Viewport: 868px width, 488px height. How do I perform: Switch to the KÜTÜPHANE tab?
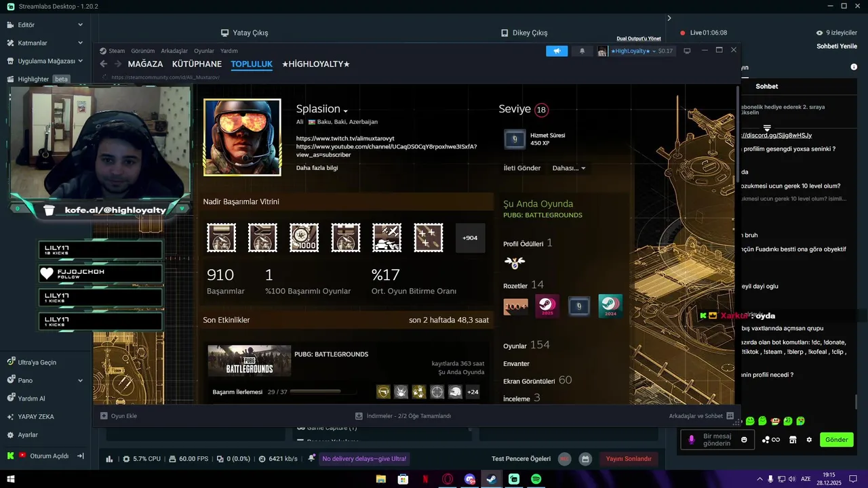pyautogui.click(x=197, y=64)
